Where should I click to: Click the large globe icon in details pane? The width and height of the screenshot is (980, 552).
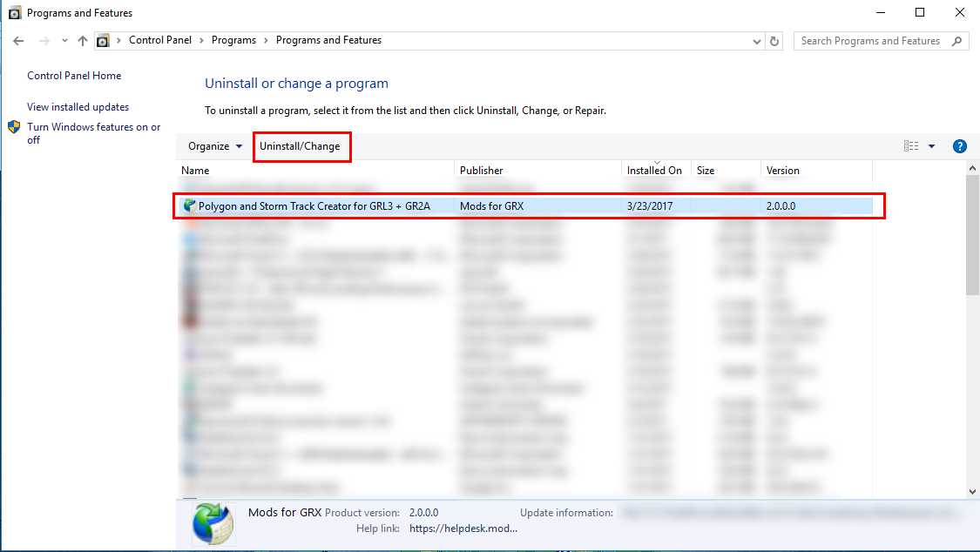(213, 523)
